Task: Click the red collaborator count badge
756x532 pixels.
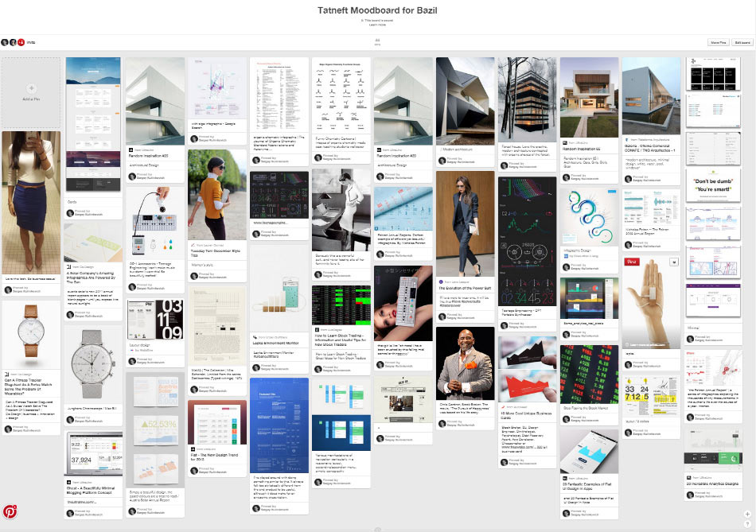Action: pyautogui.click(x=21, y=42)
